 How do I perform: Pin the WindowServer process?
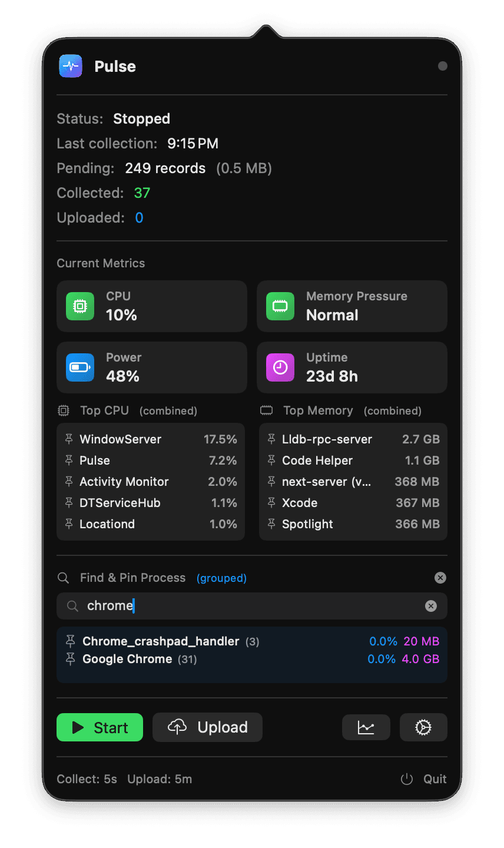[68, 439]
